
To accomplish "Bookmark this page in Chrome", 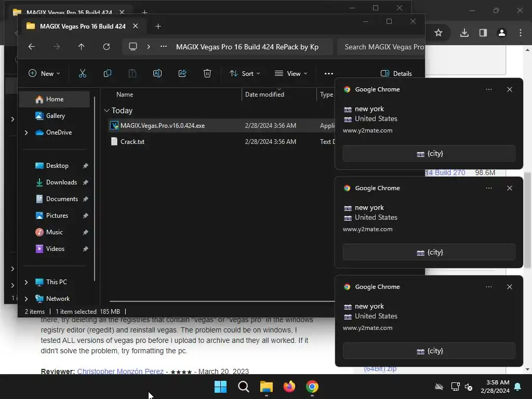I will tap(438, 33).
